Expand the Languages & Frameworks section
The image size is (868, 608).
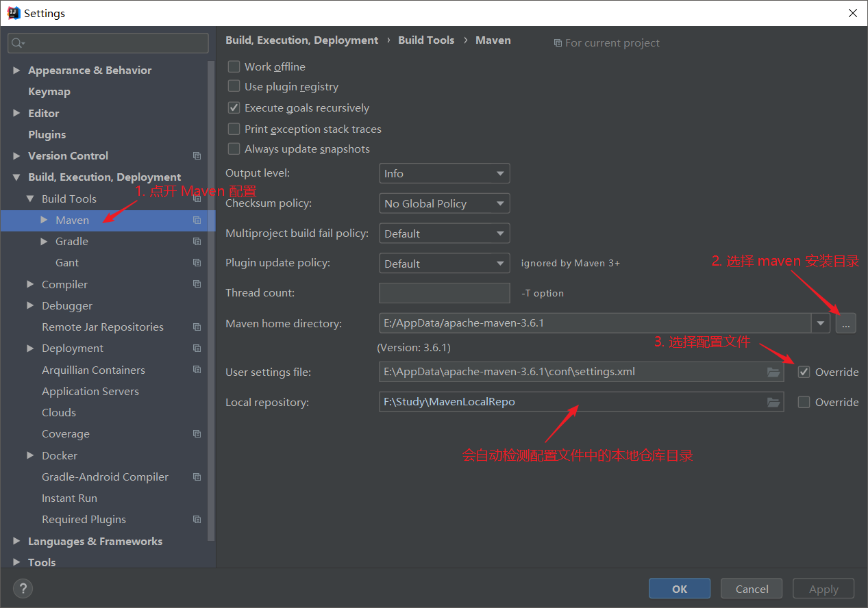tap(17, 541)
